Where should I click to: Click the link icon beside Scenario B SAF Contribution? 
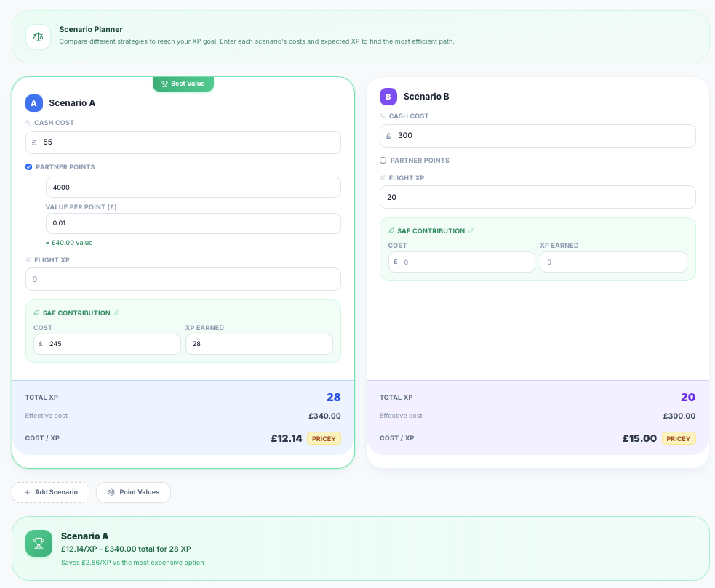[x=471, y=231]
